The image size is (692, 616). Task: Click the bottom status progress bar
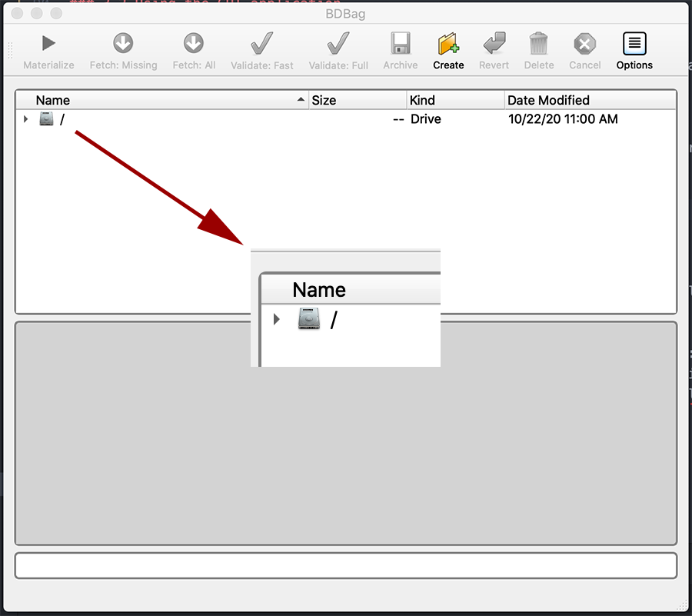tap(345, 565)
